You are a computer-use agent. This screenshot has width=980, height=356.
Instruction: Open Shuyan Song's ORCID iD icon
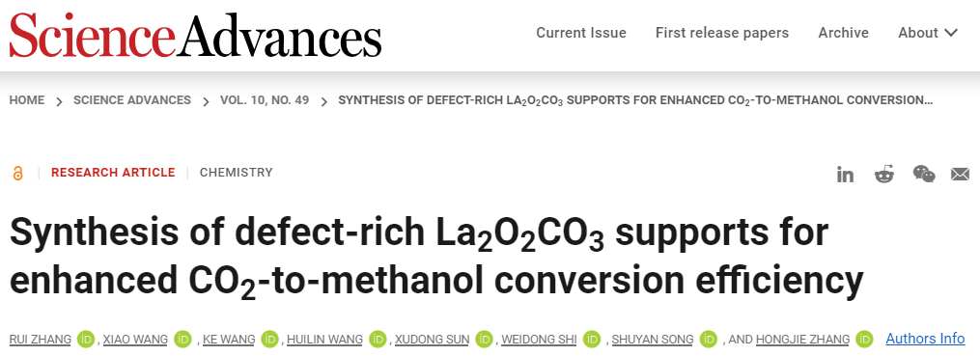pyautogui.click(x=708, y=340)
